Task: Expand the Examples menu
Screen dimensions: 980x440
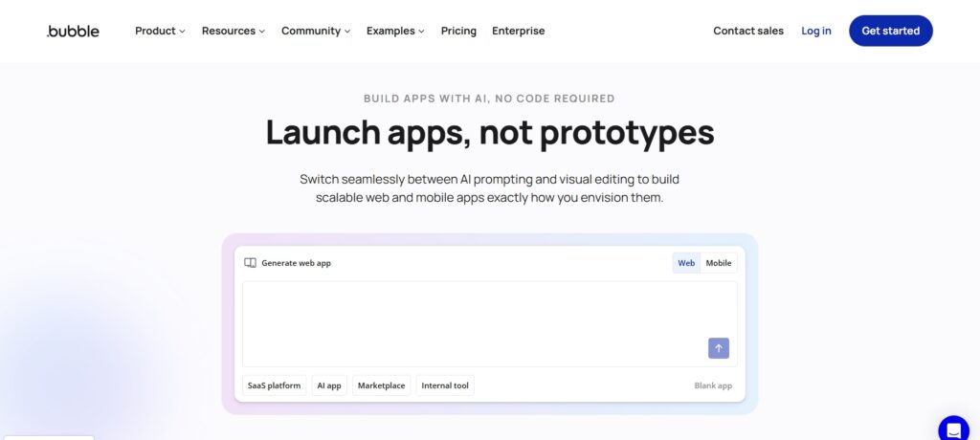Action: click(395, 31)
